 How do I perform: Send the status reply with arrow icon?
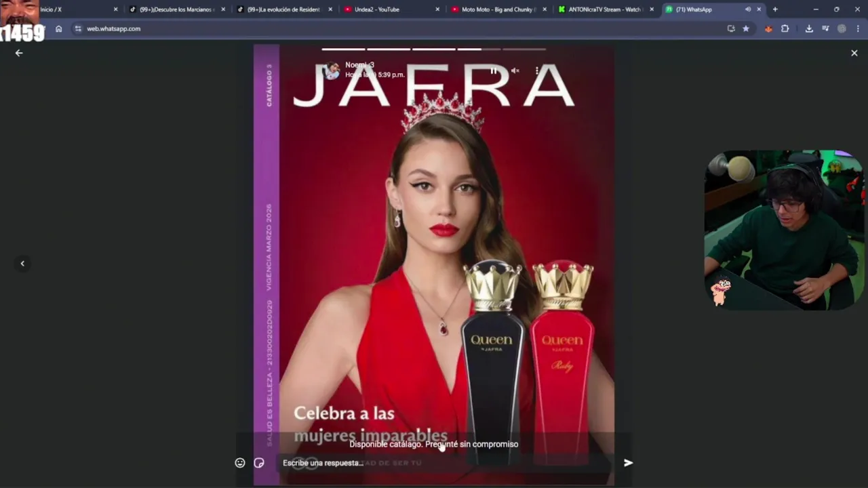629,463
